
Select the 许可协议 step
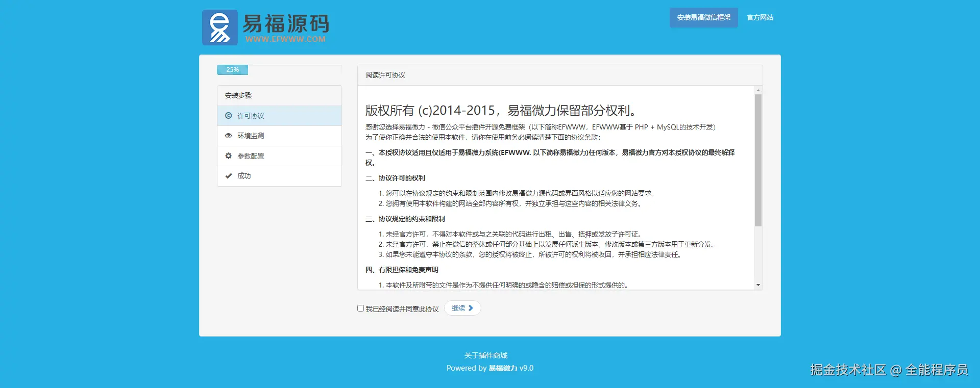pos(279,116)
